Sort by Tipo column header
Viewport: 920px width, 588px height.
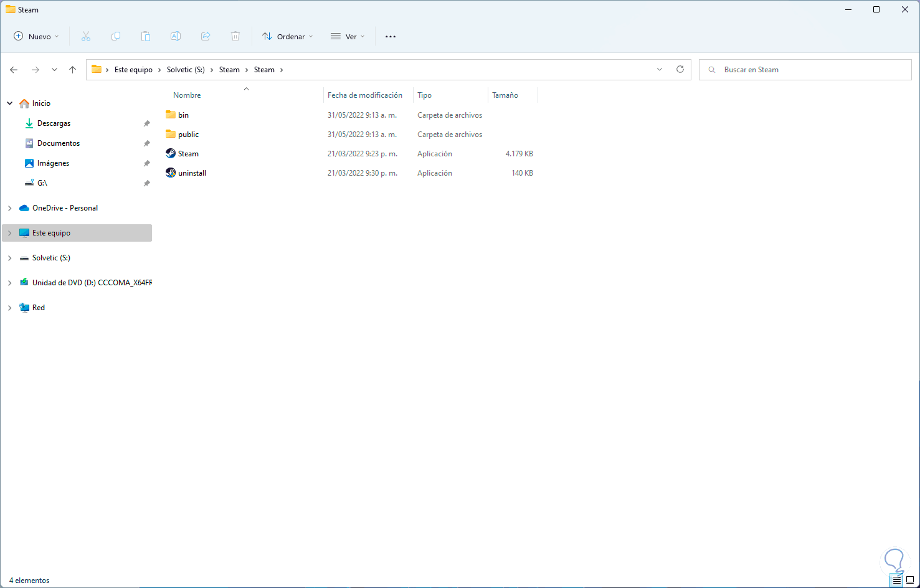(x=424, y=95)
